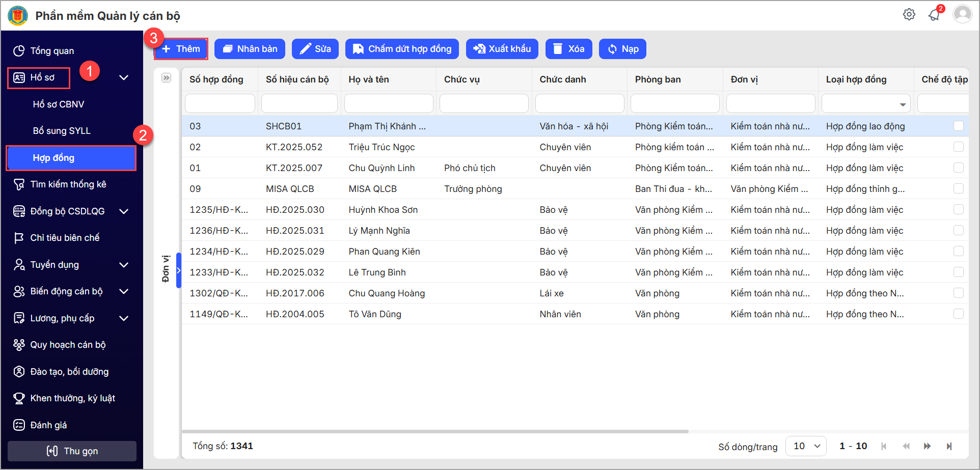Jump to the last page arrow
The image size is (980, 470).
pos(949,446)
